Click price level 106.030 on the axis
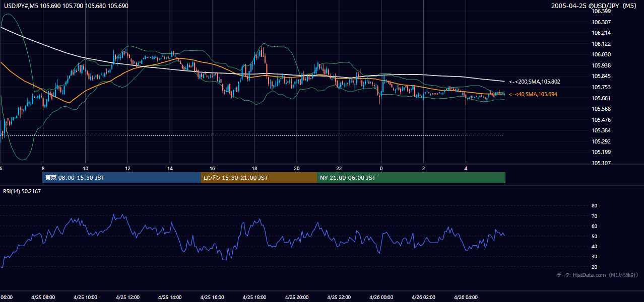Image resolution: width=644 pixels, height=302 pixels. tap(602, 54)
